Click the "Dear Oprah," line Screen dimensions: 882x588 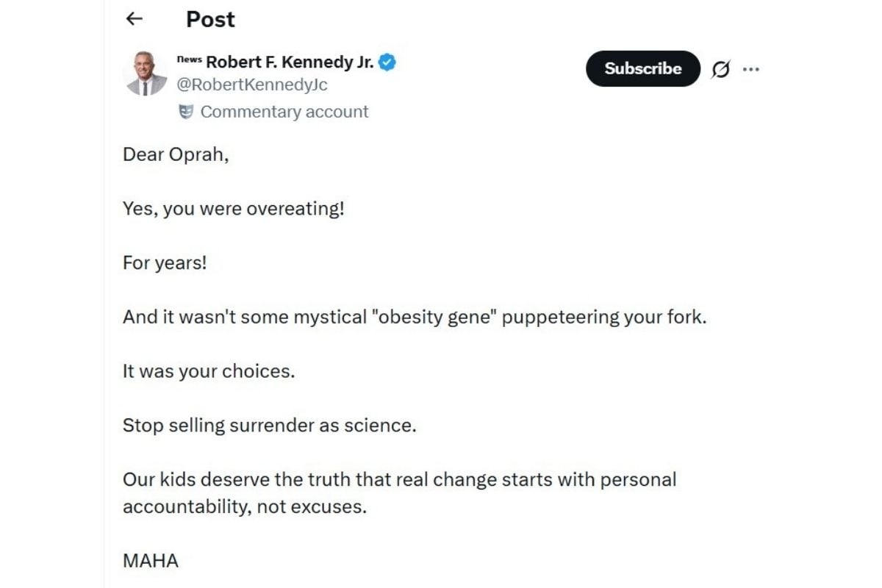point(176,155)
